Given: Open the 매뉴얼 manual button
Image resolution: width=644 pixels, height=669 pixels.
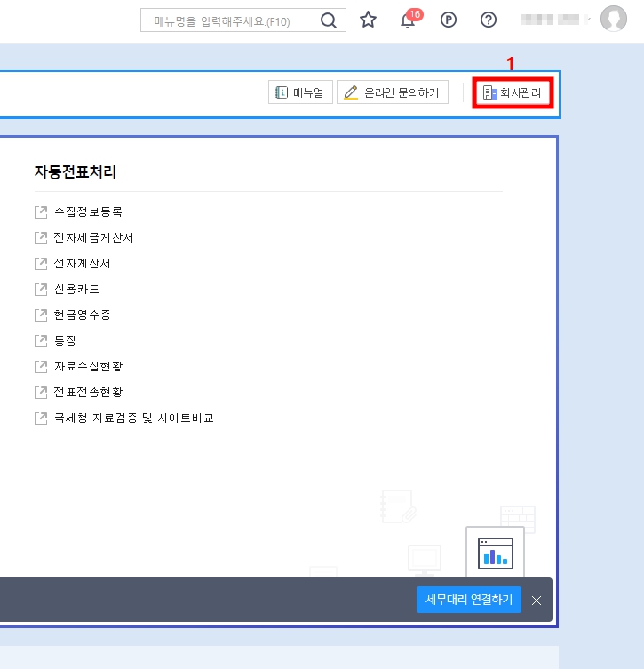Looking at the screenshot, I should pyautogui.click(x=300, y=92).
